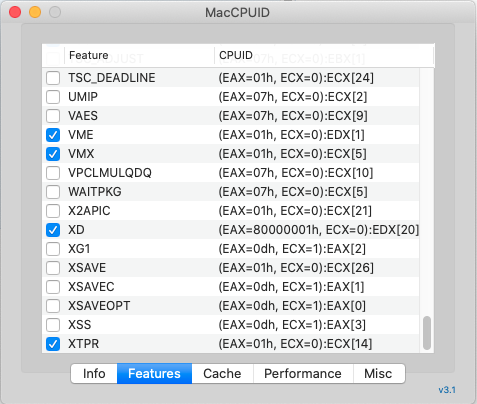Check the VAES feature box
This screenshot has width=477, height=404.
53,116
